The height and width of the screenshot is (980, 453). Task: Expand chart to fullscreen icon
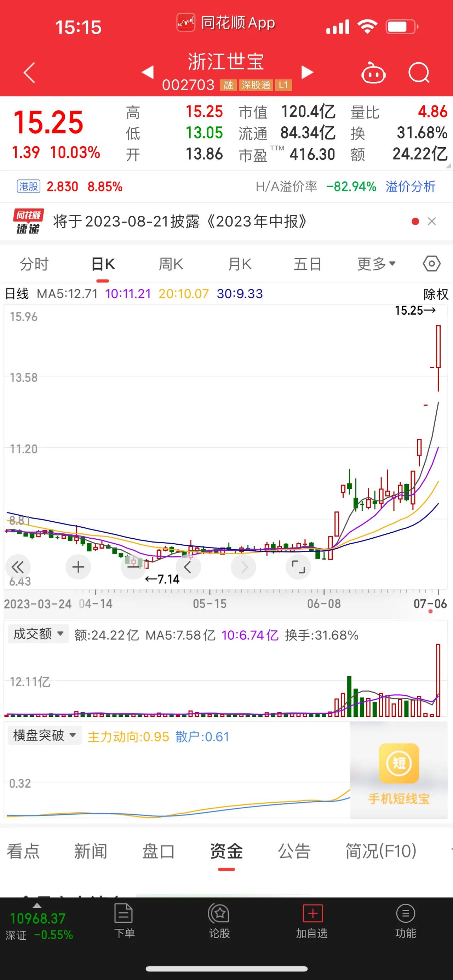coord(298,567)
